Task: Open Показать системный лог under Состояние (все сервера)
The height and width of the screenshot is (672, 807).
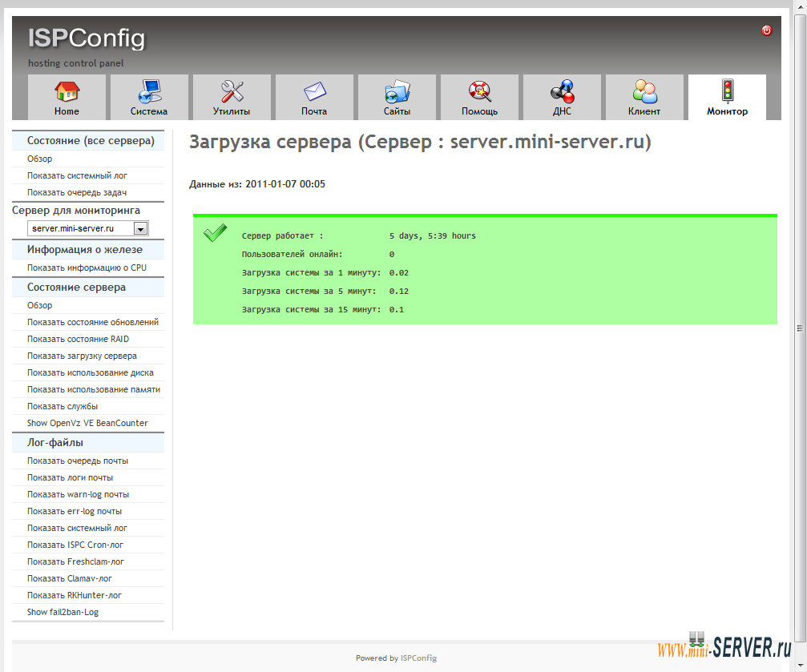Action: 77,175
